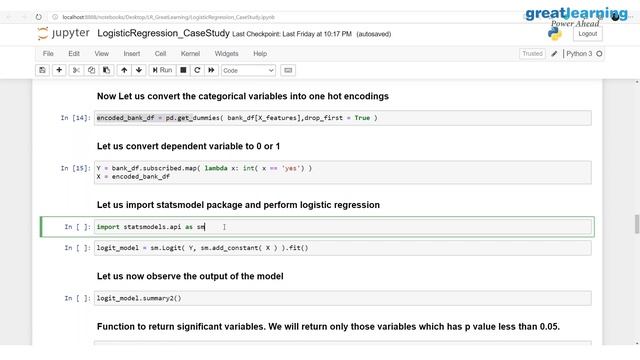Click heading 'Let us convert dependent variable to 0 or 1'
The width and height of the screenshot is (640, 360).
click(x=188, y=146)
